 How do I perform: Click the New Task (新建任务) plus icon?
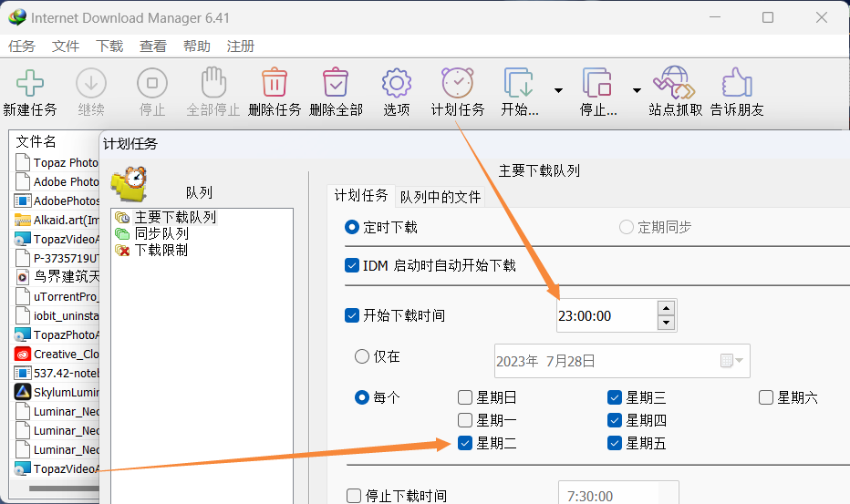tap(30, 83)
